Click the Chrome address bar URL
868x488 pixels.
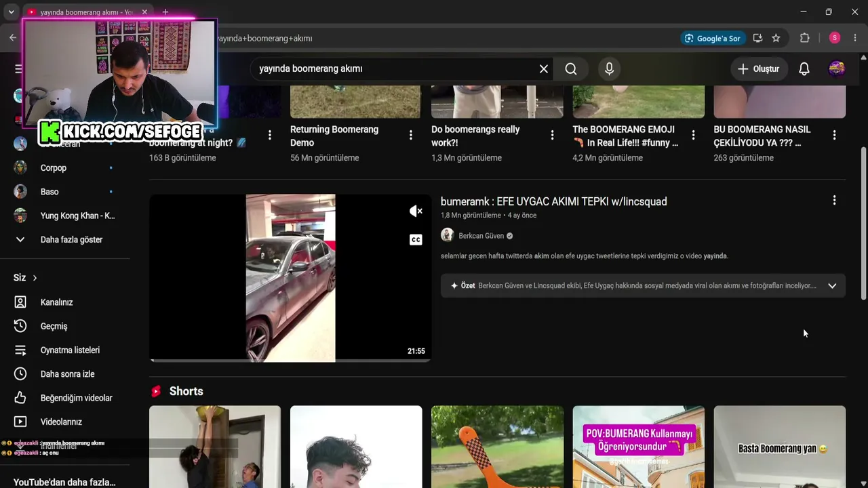click(x=264, y=38)
